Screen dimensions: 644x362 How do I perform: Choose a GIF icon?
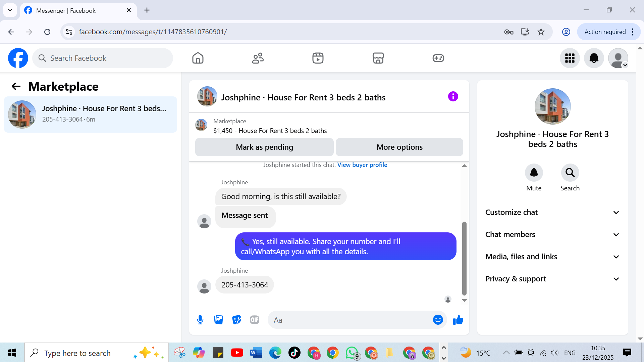(x=255, y=320)
